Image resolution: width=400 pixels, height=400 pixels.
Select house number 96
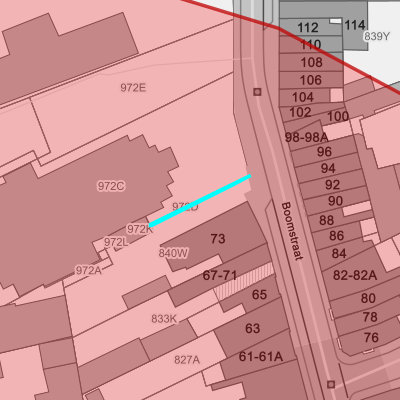click(x=324, y=152)
